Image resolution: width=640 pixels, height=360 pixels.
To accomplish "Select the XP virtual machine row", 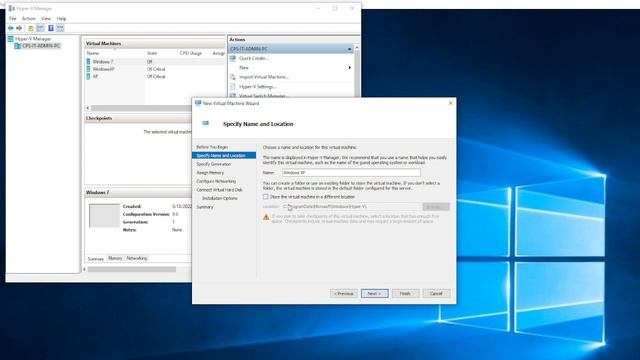I will coord(155,76).
